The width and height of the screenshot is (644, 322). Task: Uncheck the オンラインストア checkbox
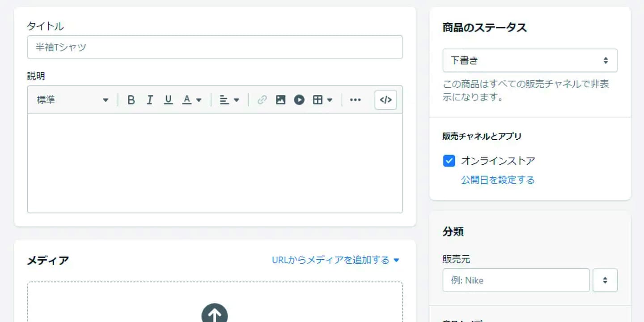pos(449,161)
